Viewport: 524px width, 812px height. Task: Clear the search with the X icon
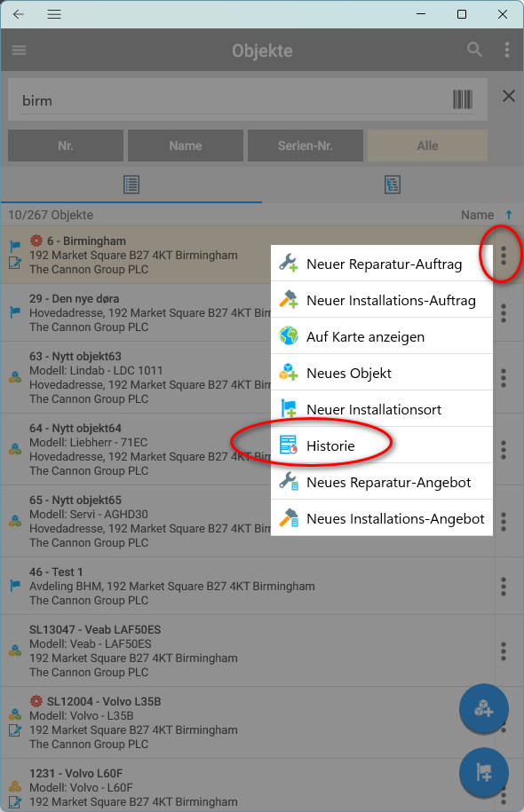click(508, 96)
